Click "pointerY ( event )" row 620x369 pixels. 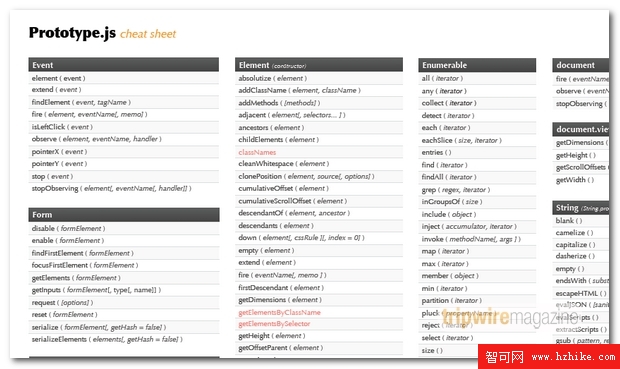124,164
